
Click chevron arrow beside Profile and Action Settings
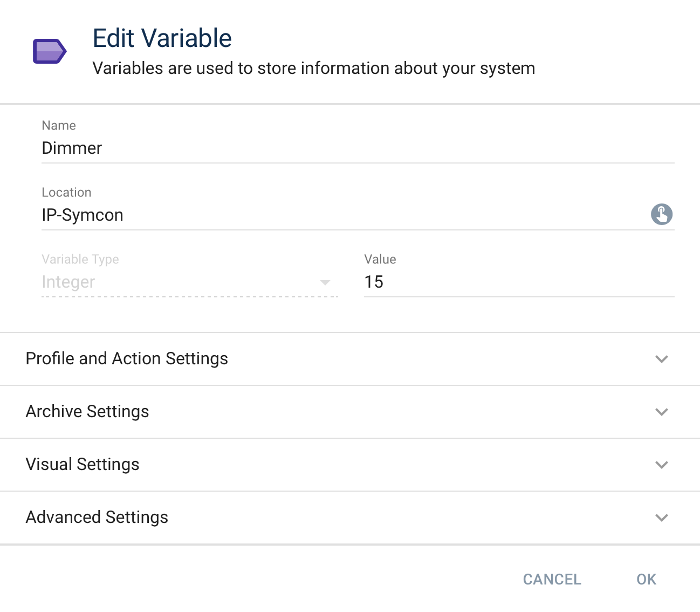(x=661, y=359)
